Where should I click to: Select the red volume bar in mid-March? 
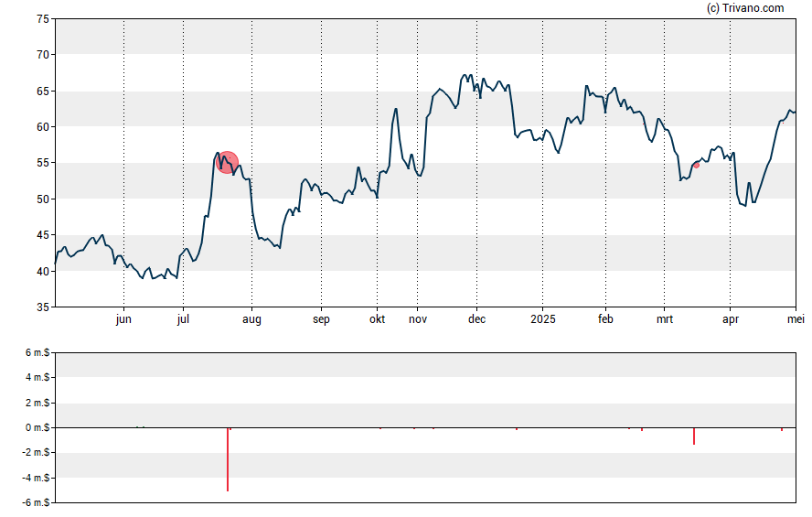click(x=694, y=436)
